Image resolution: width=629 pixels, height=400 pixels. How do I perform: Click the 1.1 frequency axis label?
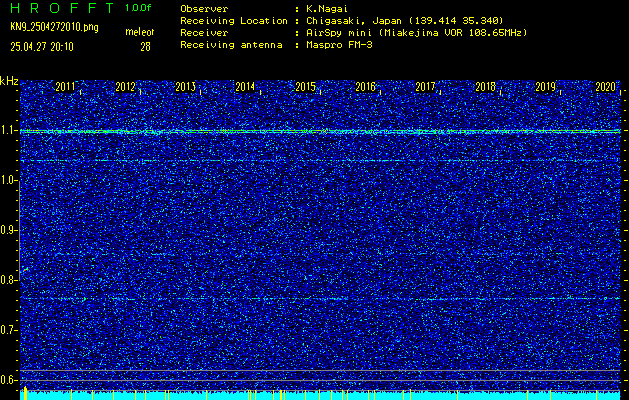(x=7, y=131)
